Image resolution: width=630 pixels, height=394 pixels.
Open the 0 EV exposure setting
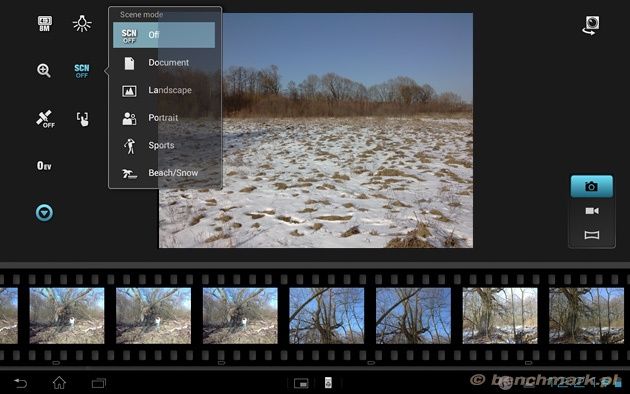coord(44,165)
